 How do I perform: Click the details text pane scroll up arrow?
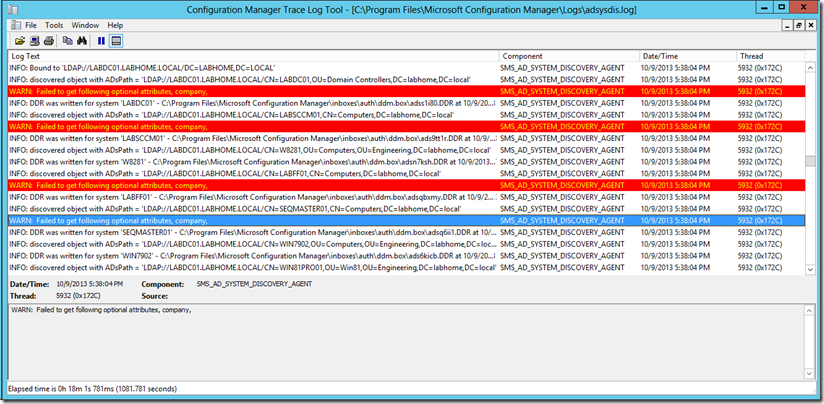click(x=810, y=310)
